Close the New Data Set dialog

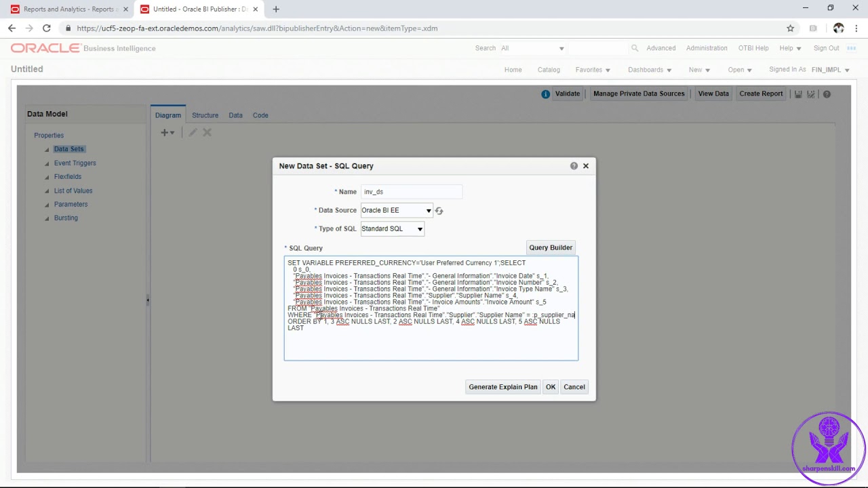(586, 165)
